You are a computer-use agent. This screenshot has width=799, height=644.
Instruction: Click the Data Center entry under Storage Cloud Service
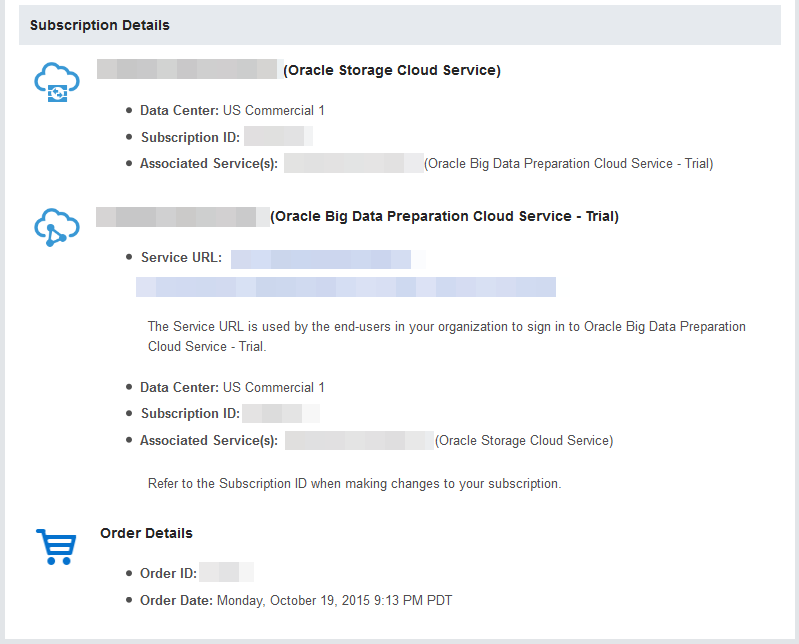coord(232,111)
